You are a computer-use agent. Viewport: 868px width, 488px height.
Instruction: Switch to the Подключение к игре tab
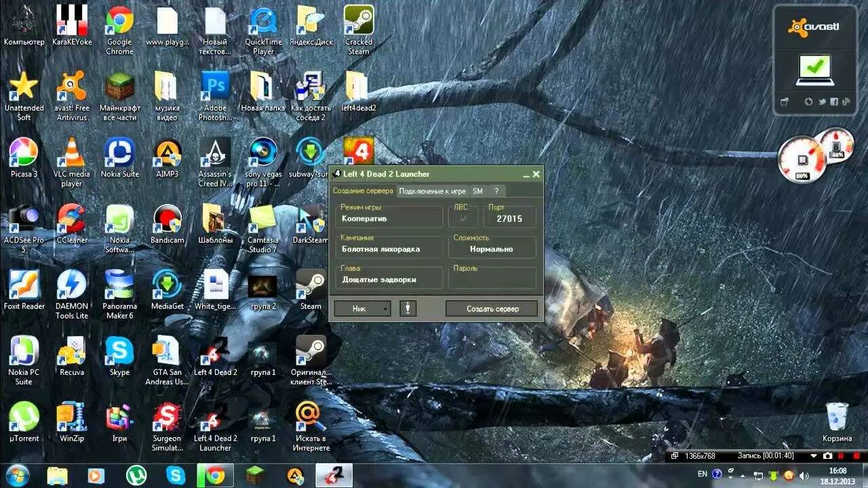432,191
